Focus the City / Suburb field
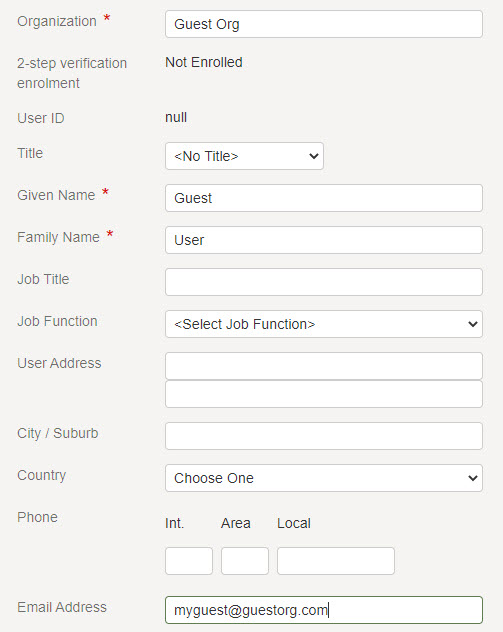The image size is (503, 632). point(324,436)
